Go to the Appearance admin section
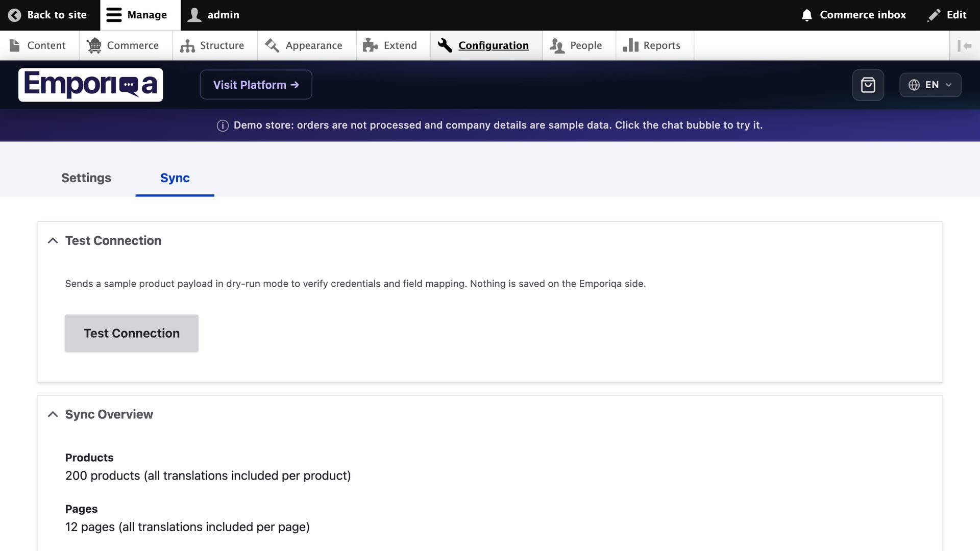This screenshot has height=551, width=980. tap(307, 45)
